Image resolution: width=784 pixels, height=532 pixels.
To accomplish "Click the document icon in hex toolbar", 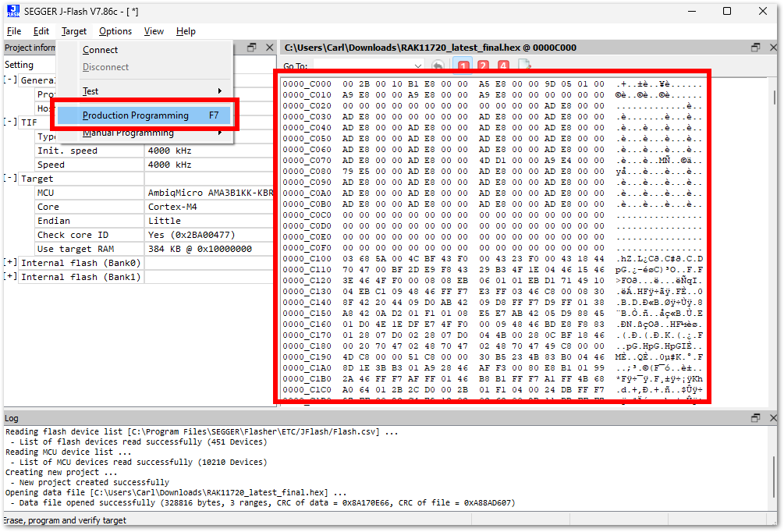I will coord(524,65).
